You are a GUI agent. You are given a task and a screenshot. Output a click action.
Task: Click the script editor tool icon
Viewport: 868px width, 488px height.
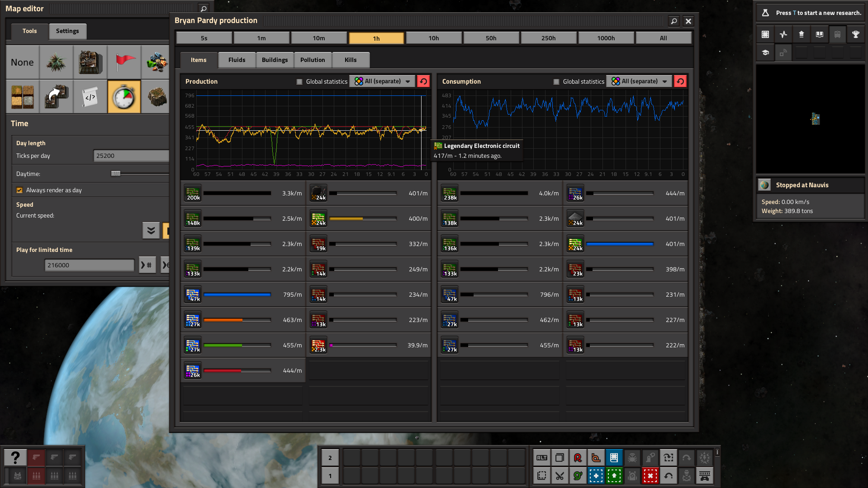pyautogui.click(x=90, y=97)
